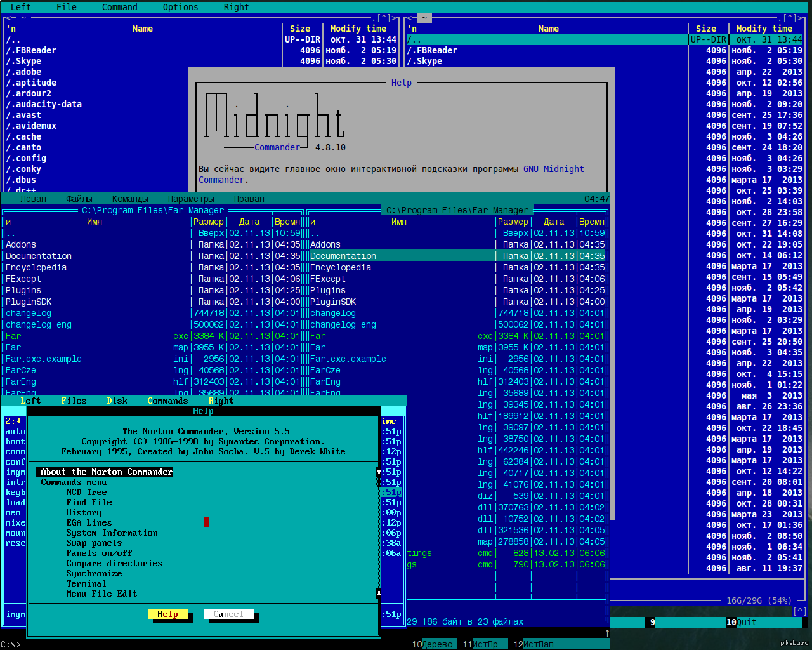The height and width of the screenshot is (650, 812).
Task: Open the Z: drive selector in Norton Commander
Action: click(x=13, y=421)
